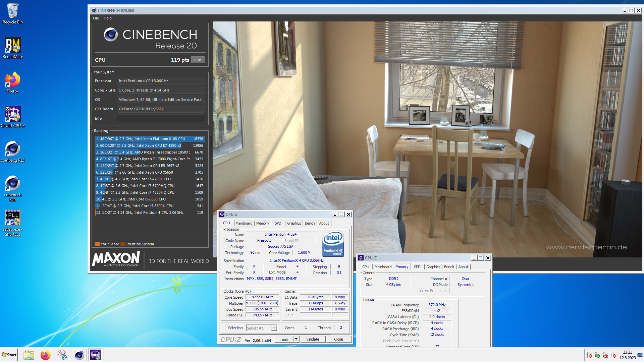Screen dimensions: 644x362
Task: Switch to Graphics tab in Memory CPU-Z window
Action: (433, 267)
